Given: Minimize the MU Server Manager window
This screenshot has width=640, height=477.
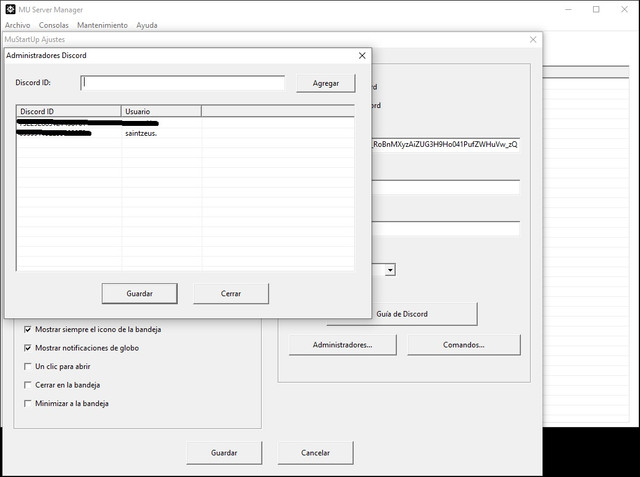Looking at the screenshot, I should click(569, 9).
